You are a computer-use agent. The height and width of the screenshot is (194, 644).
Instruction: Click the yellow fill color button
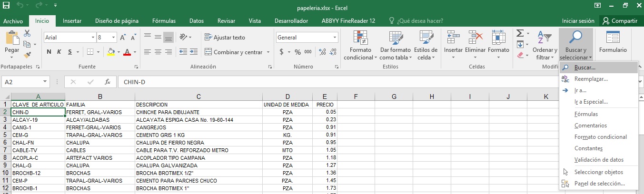point(111,52)
